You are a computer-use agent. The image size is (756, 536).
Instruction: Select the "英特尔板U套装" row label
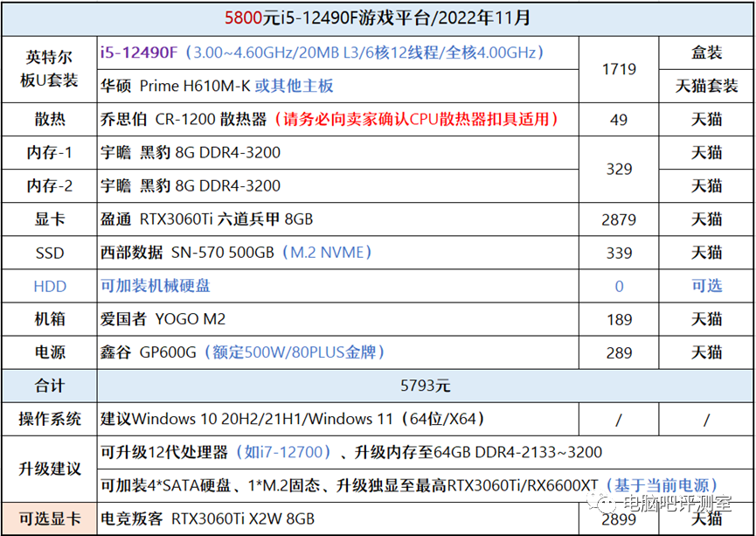tap(49, 69)
